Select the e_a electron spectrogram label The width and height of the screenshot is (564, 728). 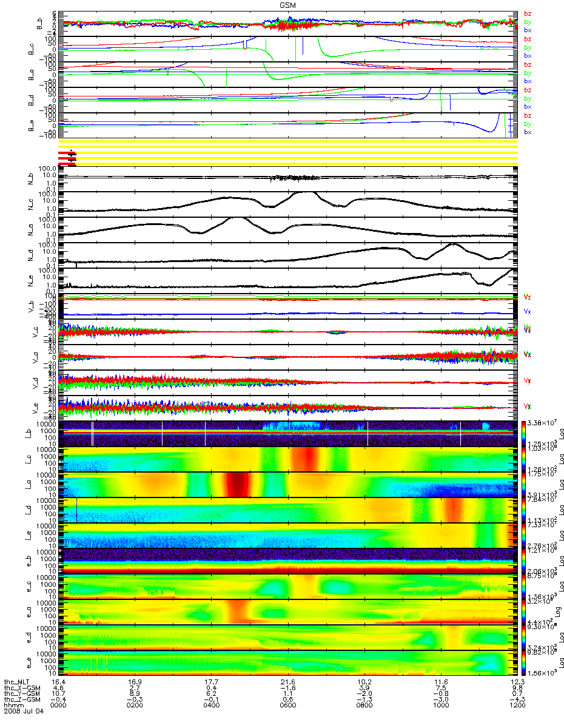[30, 611]
